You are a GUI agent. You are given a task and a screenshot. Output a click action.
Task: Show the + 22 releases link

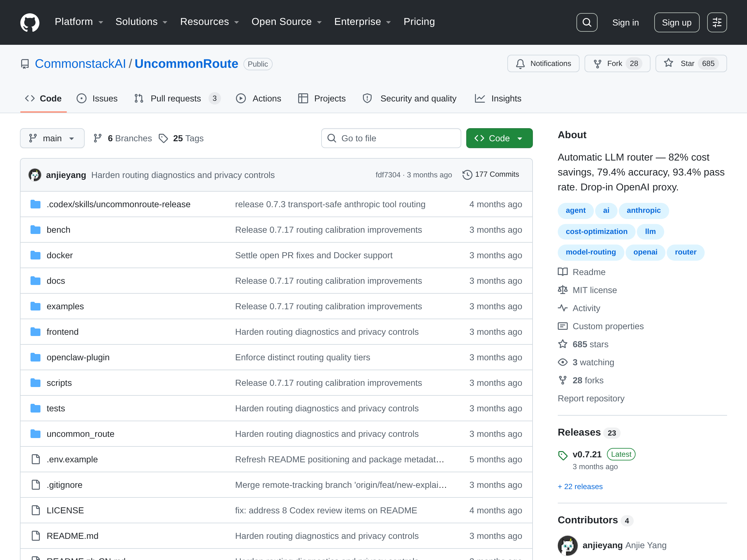click(580, 486)
